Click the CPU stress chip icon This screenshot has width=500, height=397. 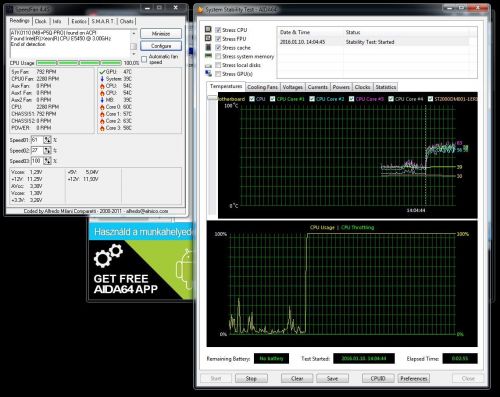coord(208,30)
